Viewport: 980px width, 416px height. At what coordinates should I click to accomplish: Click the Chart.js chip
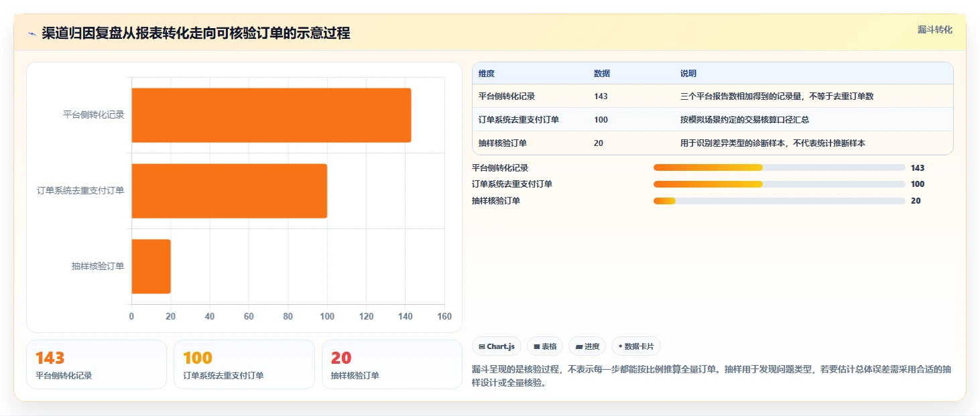click(x=497, y=346)
